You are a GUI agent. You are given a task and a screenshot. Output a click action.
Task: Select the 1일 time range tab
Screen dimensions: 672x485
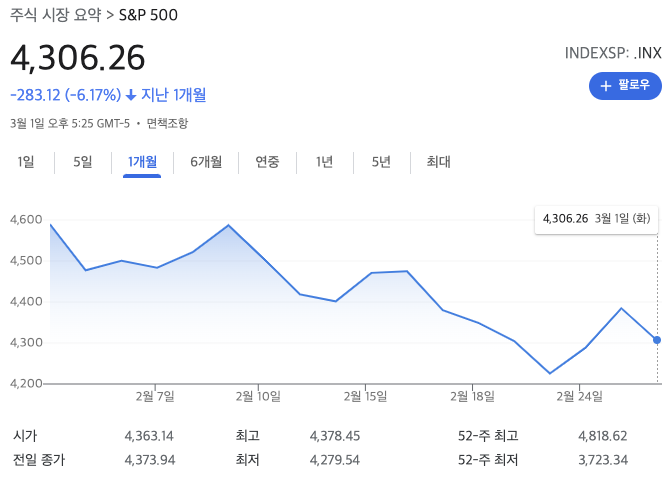coord(26,162)
